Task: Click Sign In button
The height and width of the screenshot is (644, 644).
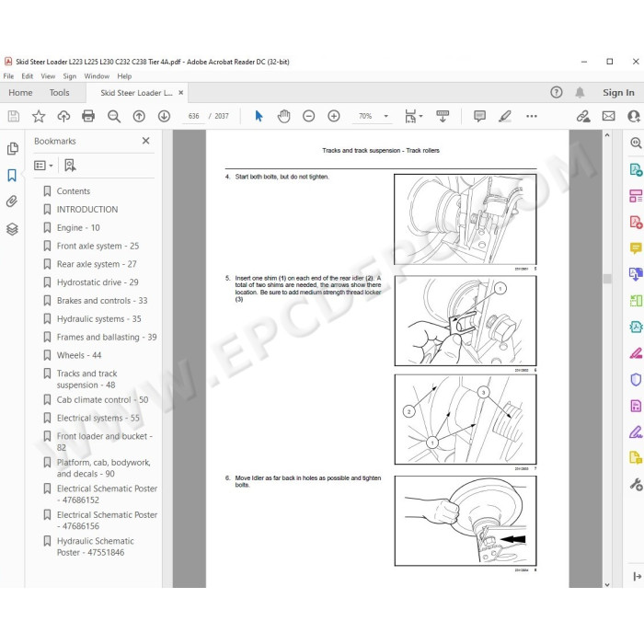Action: coord(618,93)
